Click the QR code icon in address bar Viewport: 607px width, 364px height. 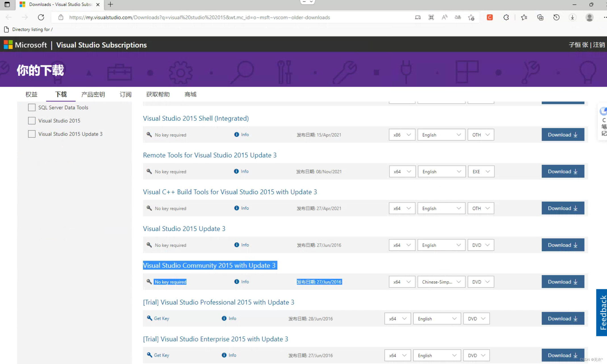tap(431, 17)
